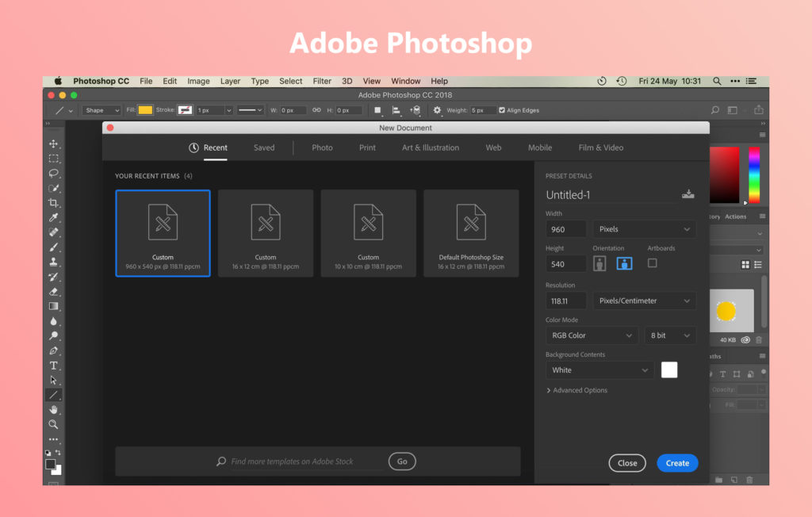This screenshot has height=517, width=812.
Task: Open the Filter menu
Action: (322, 81)
